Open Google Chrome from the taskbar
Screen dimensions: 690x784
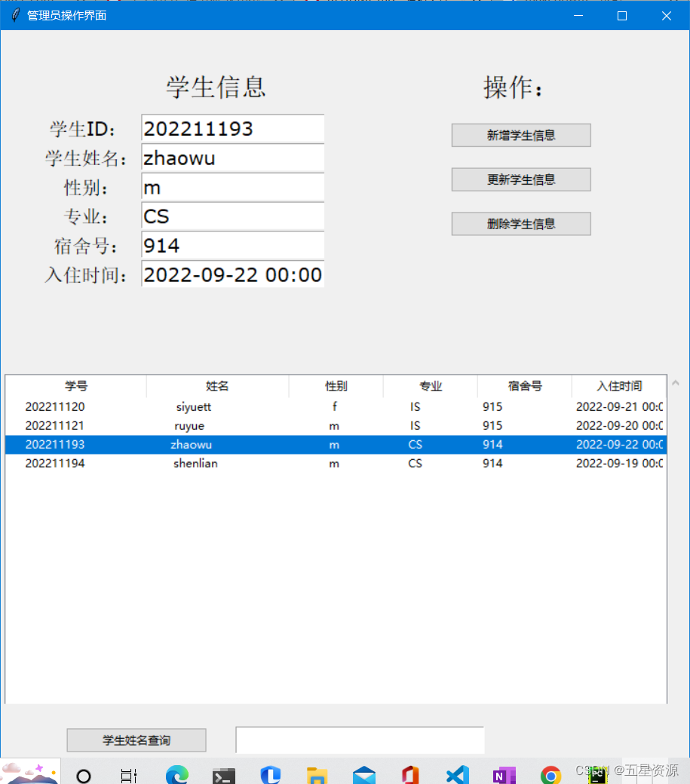[550, 776]
